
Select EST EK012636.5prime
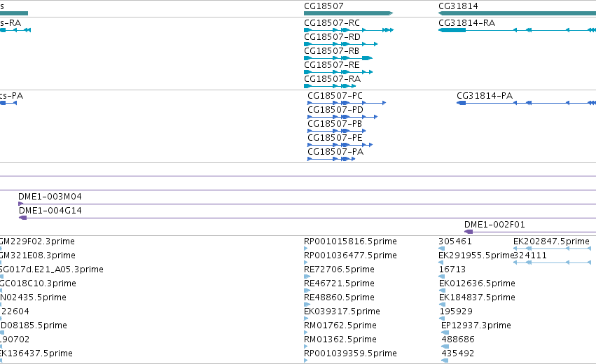click(x=477, y=283)
